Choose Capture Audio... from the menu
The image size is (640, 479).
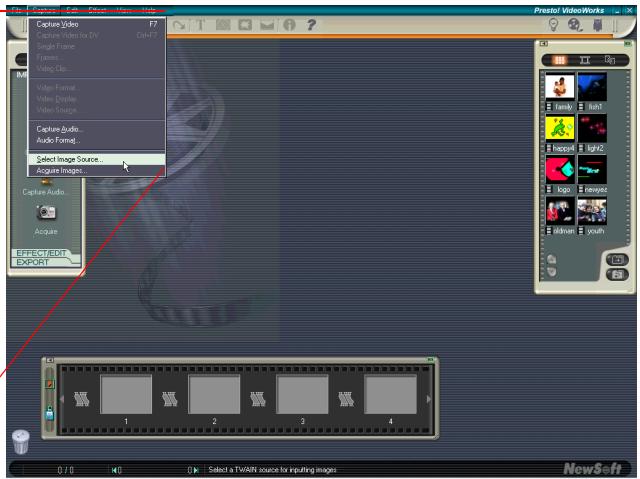coord(97,129)
